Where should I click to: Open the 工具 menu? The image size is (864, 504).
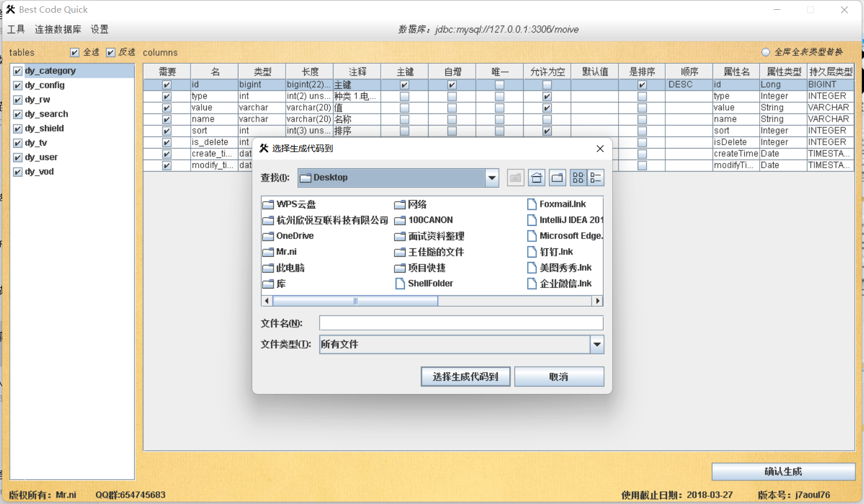click(x=16, y=29)
